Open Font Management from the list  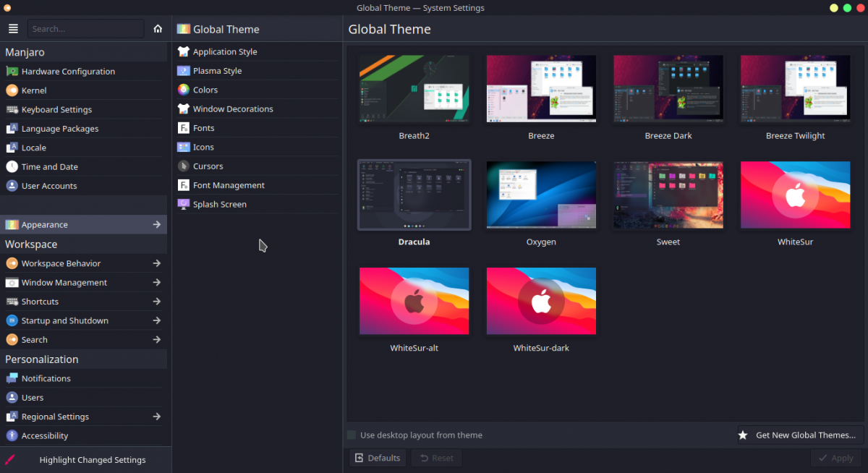183,184
